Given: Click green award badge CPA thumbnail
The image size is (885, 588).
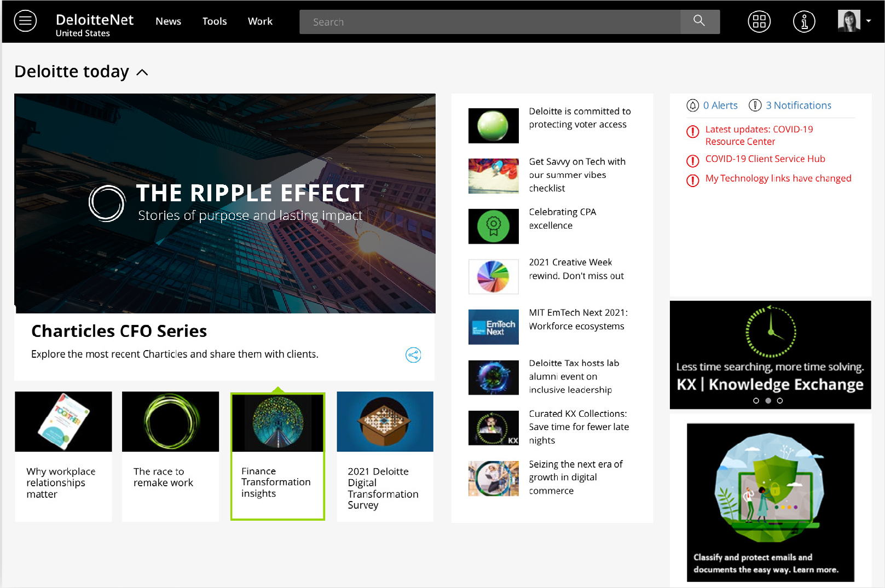Looking at the screenshot, I should point(493,226).
